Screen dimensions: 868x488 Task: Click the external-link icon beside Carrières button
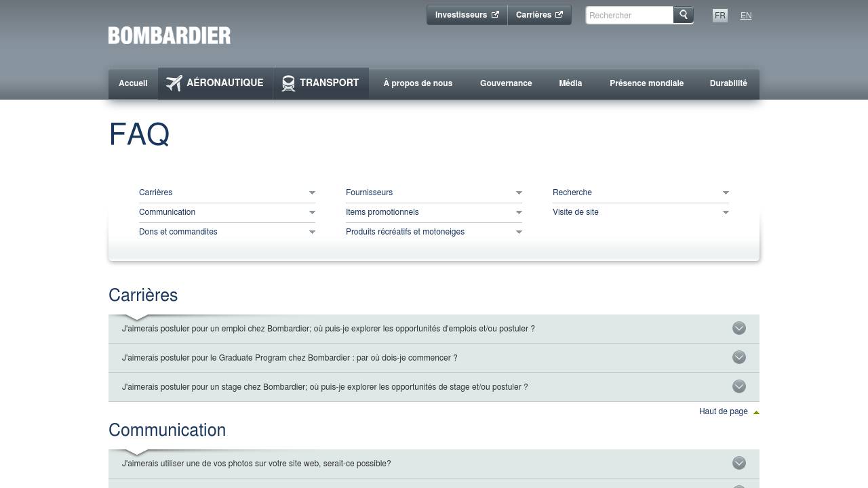pos(559,14)
